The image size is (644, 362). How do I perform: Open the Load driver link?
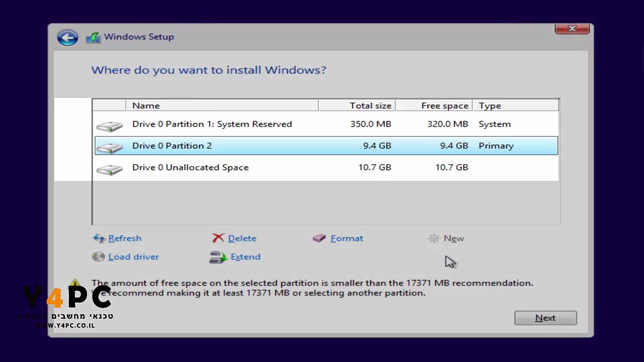pos(133,256)
